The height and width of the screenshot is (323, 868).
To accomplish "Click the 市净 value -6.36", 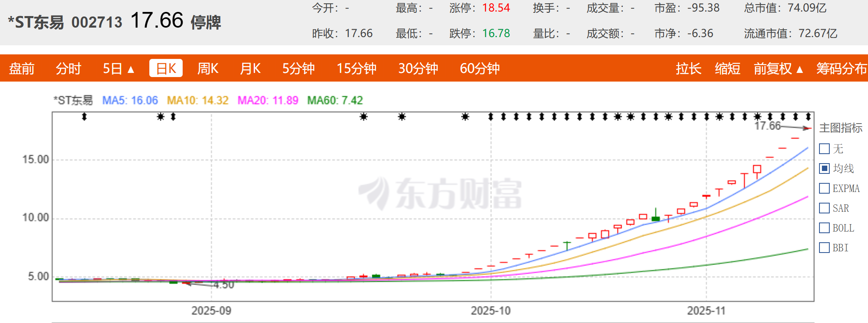I will pos(700,33).
